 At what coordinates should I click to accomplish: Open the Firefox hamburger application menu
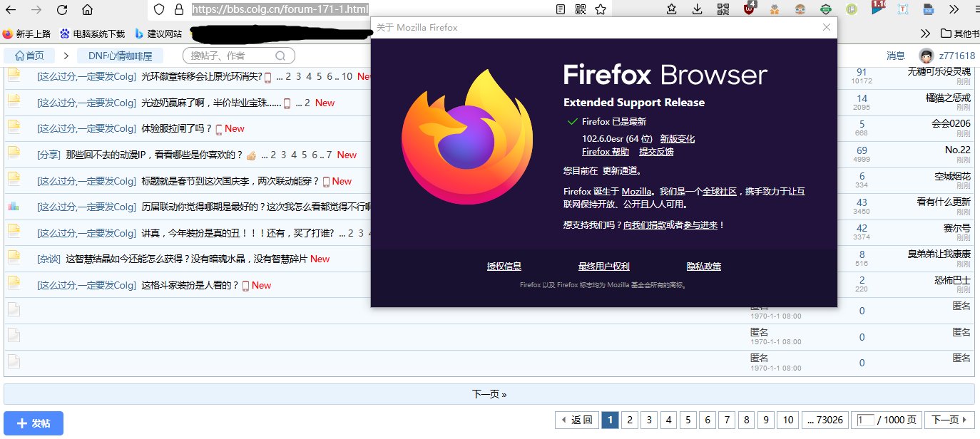click(976, 9)
